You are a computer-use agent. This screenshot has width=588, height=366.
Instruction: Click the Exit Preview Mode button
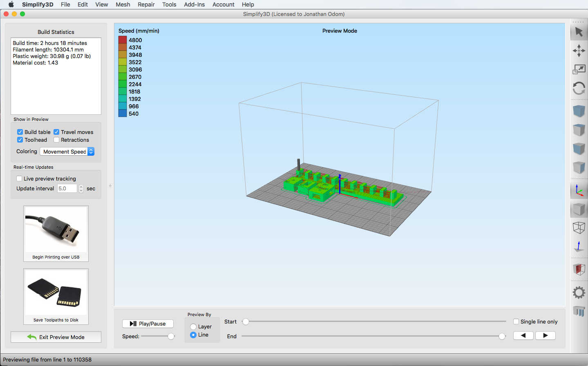click(x=56, y=337)
